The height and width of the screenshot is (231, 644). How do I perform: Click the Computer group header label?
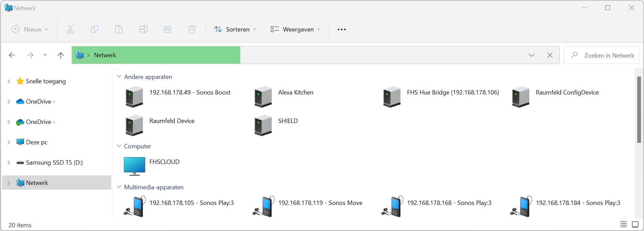tap(138, 146)
